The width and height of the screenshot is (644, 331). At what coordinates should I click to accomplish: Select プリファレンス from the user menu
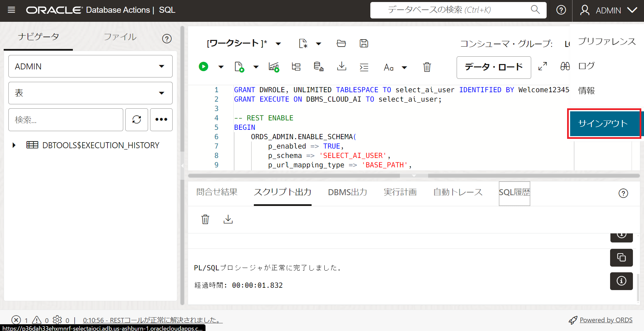tap(607, 41)
